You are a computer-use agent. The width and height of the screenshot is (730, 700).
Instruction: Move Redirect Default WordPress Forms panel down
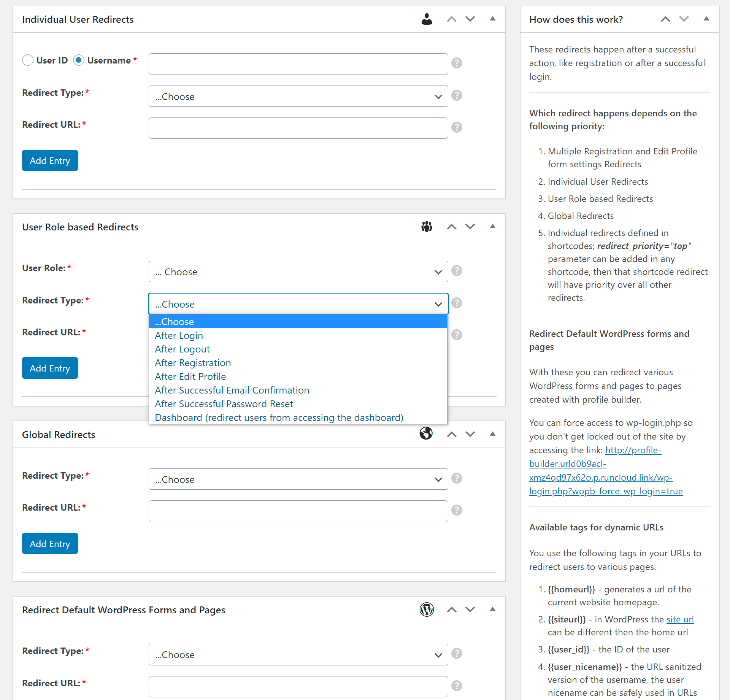tap(470, 610)
